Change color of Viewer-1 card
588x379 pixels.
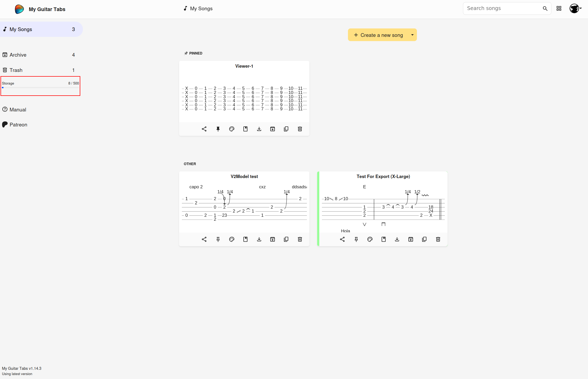coord(232,129)
